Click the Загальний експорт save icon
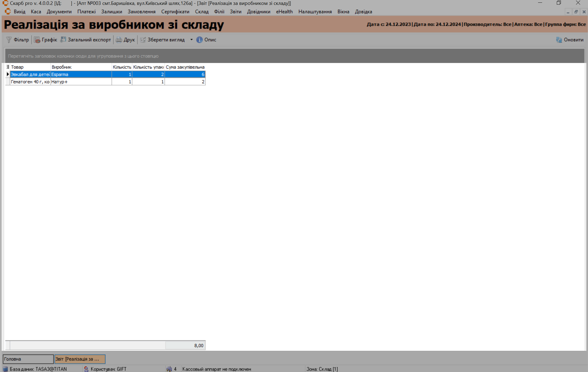588x372 pixels. [x=63, y=40]
